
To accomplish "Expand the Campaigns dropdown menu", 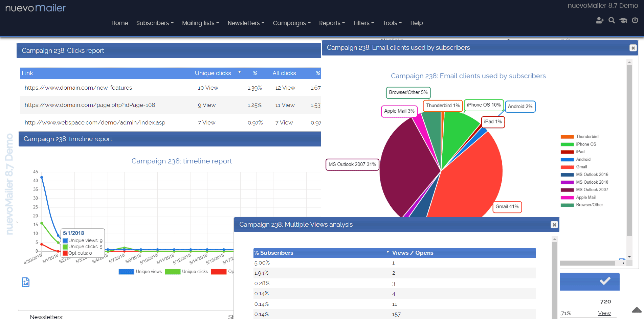I will (291, 23).
